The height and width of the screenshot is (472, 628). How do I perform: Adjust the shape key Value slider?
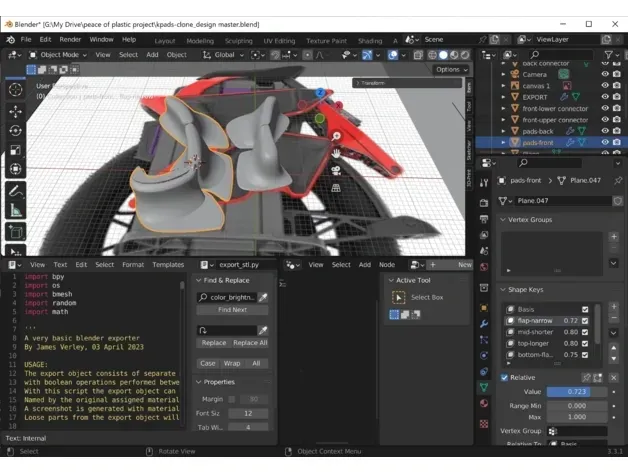coord(577,391)
